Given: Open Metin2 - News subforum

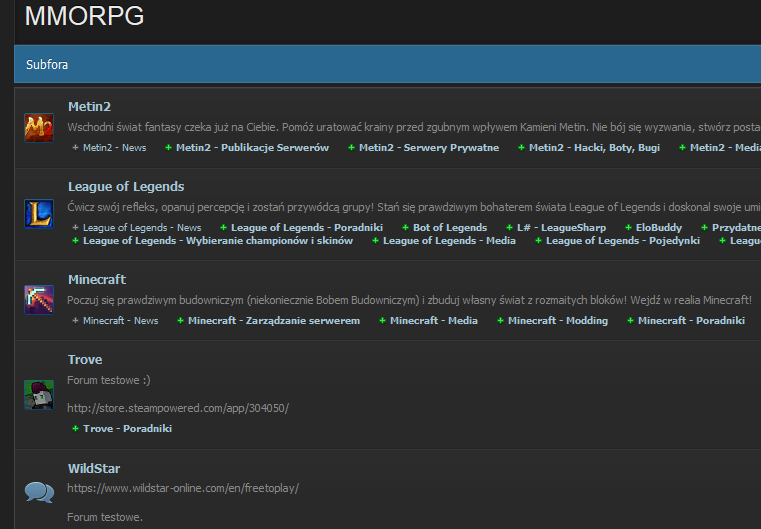Looking at the screenshot, I should [115, 148].
